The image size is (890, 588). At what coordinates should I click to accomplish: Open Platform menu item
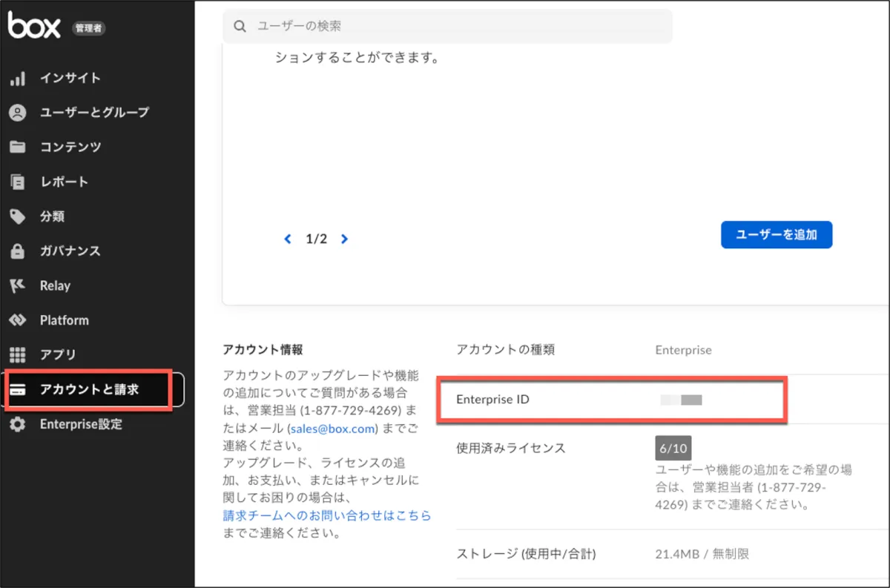point(64,320)
